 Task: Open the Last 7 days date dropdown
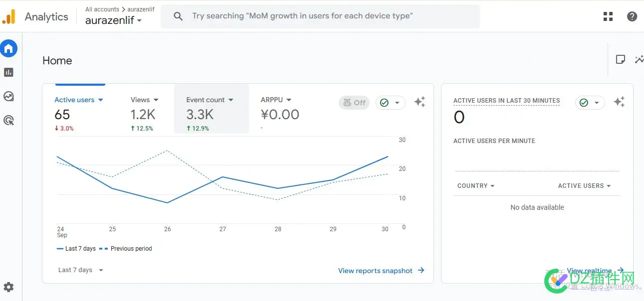point(80,270)
